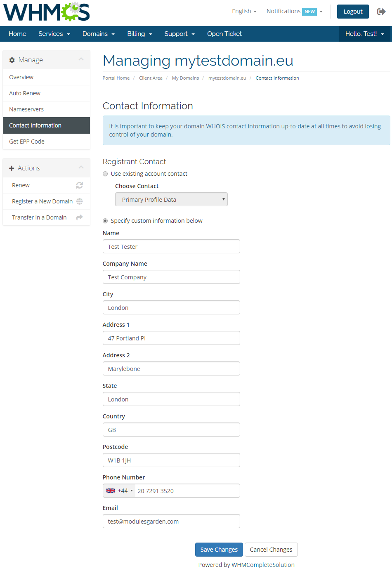This screenshot has height=576, width=392.
Task: Collapse the Actions sidebar panel chevron
Action: click(x=81, y=167)
